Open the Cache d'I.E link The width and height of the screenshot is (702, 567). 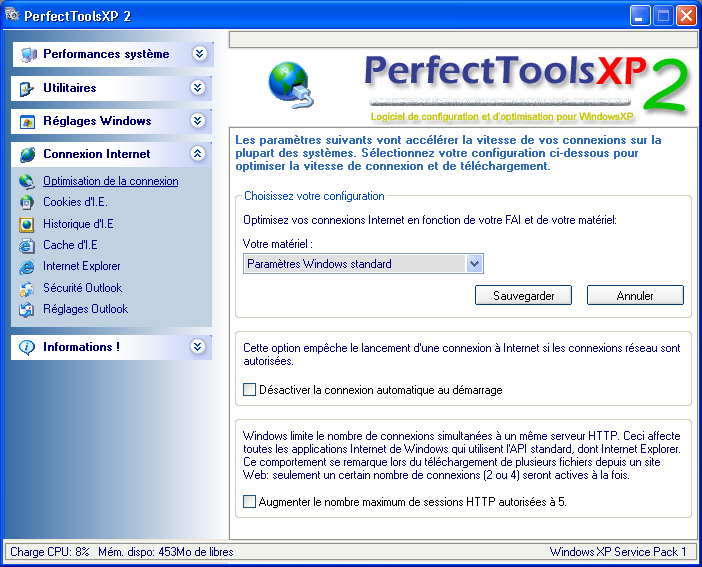click(70, 245)
